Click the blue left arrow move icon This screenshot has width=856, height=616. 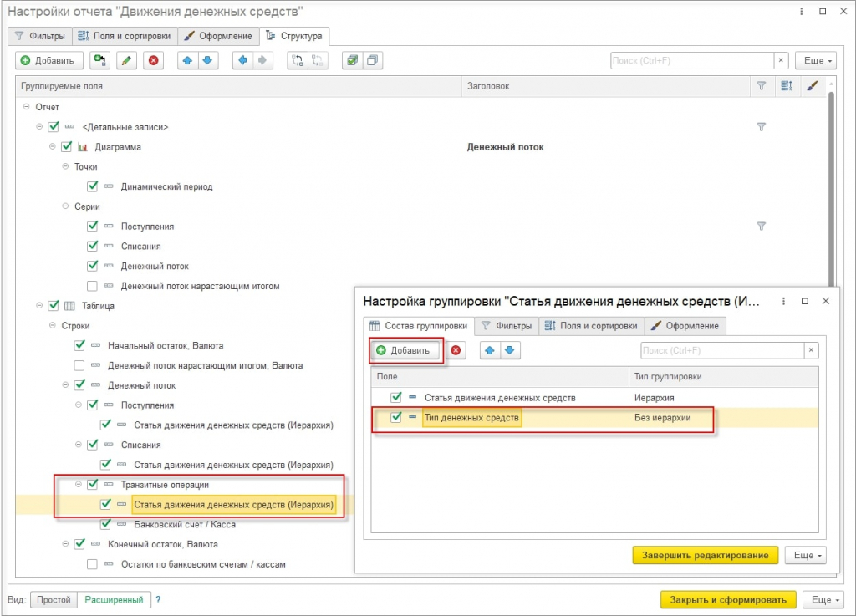(243, 60)
